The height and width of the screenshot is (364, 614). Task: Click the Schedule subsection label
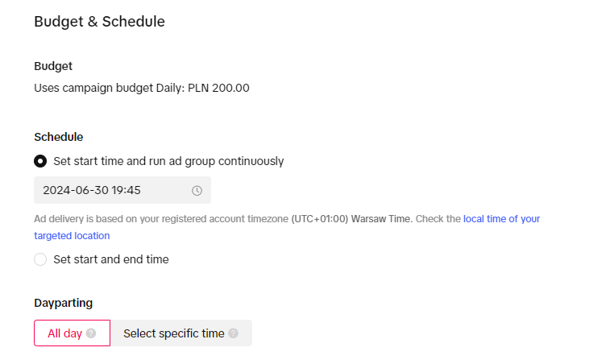(x=59, y=137)
